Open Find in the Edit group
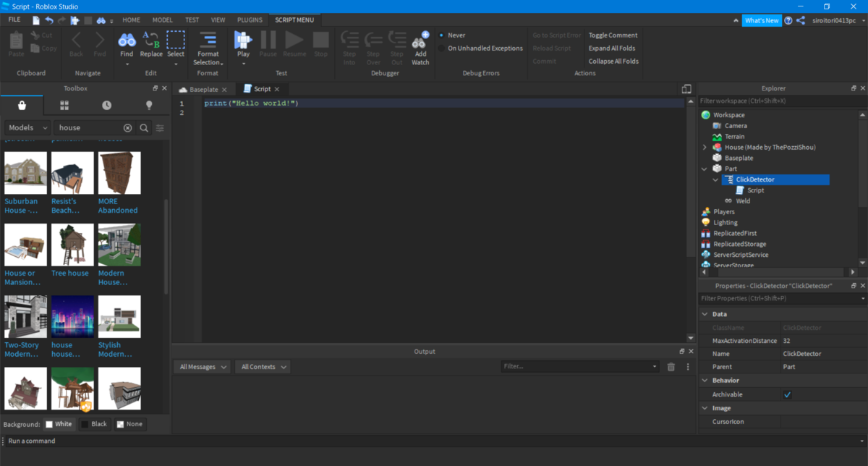Viewport: 868px width, 466px height. [x=127, y=48]
